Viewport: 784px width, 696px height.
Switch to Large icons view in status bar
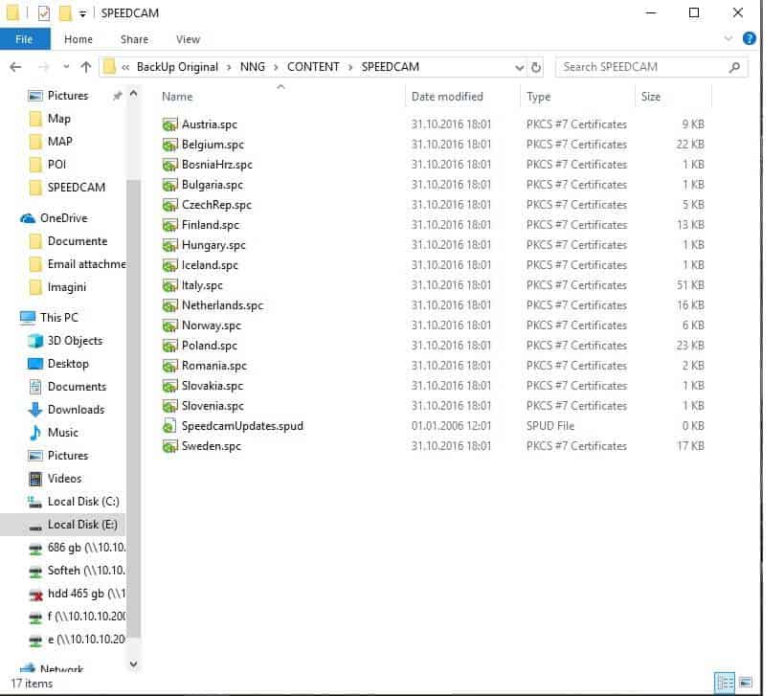pyautogui.click(x=744, y=683)
